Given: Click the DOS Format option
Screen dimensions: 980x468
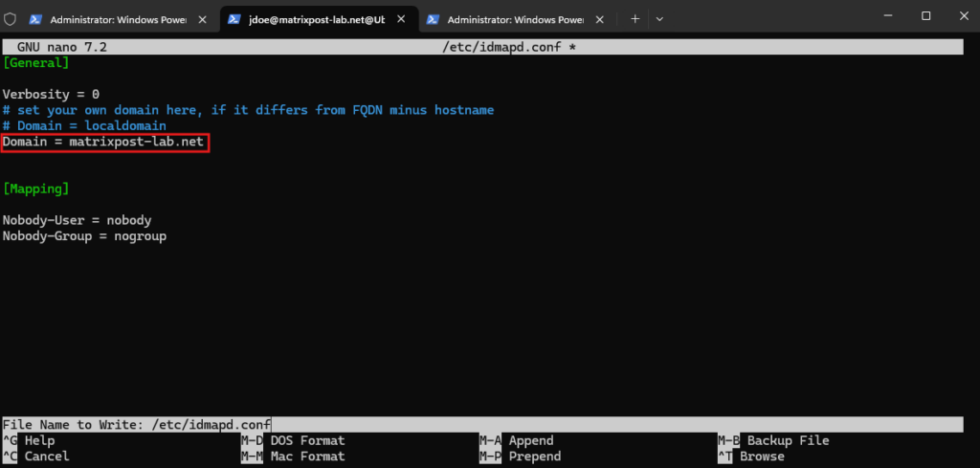Looking at the screenshot, I should click(x=307, y=440).
